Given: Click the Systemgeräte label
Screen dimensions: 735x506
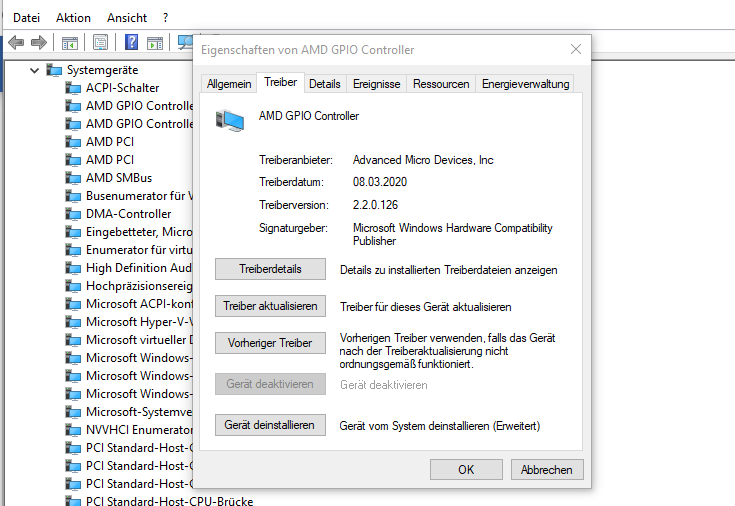Looking at the screenshot, I should pos(102,70).
